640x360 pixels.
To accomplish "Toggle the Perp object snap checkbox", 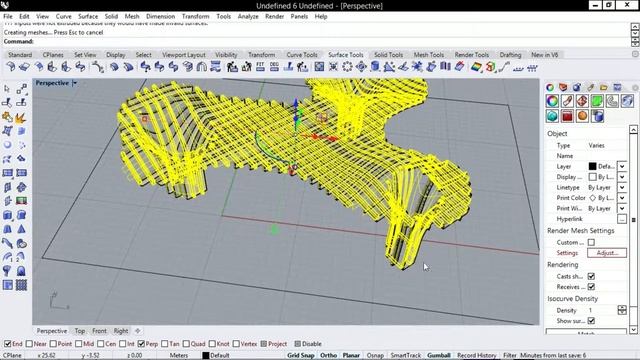I will [141, 344].
